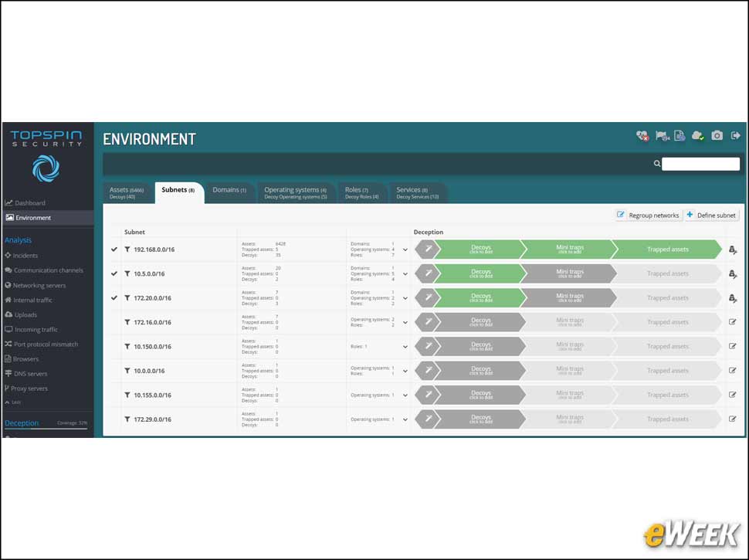Open Incidents in the sidebar
Viewport: 749px width, 560px height.
22,256
